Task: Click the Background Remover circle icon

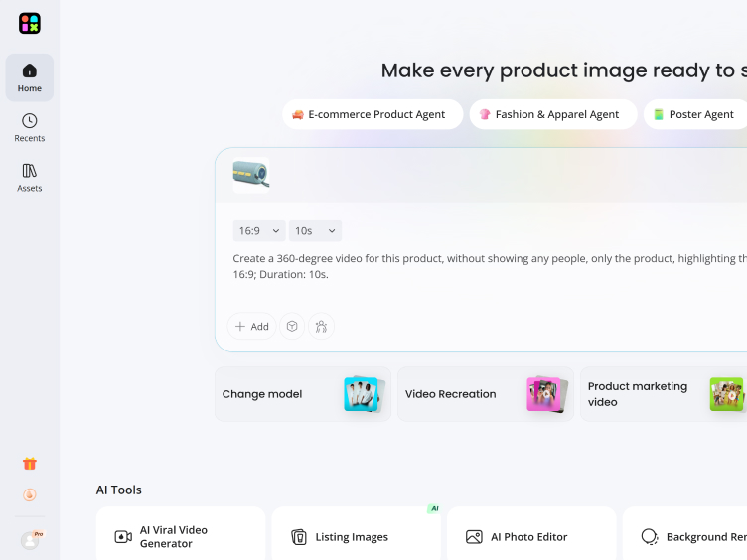Action: tap(650, 537)
